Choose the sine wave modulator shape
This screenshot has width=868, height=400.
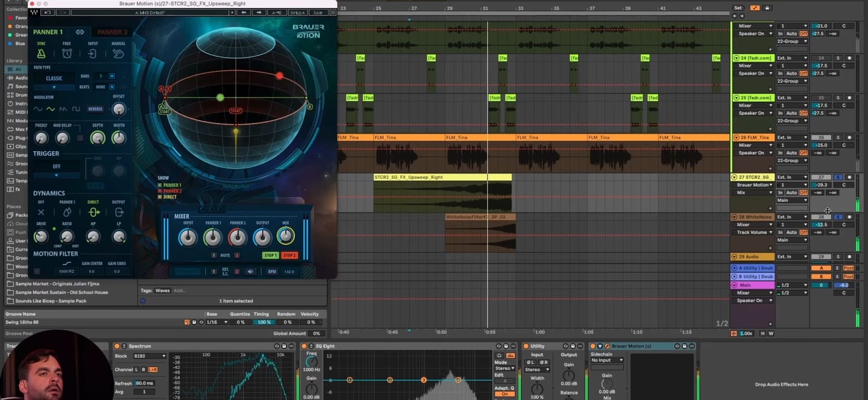[x=39, y=109]
